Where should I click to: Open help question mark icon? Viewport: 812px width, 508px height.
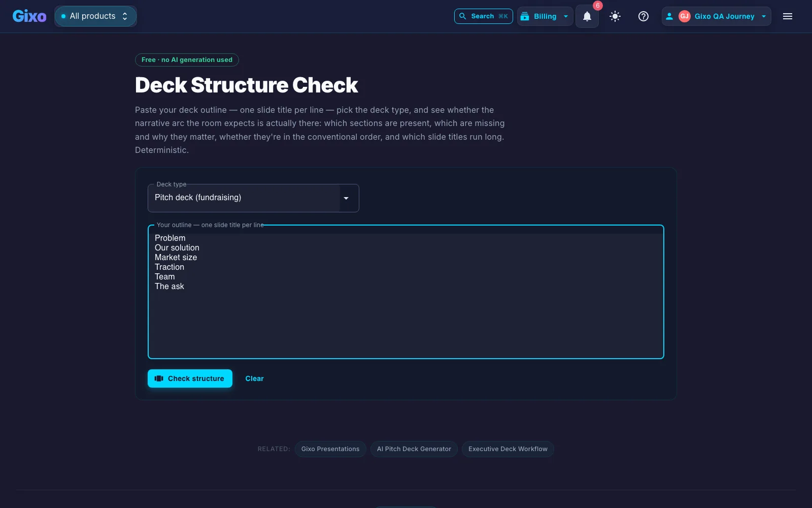644,16
